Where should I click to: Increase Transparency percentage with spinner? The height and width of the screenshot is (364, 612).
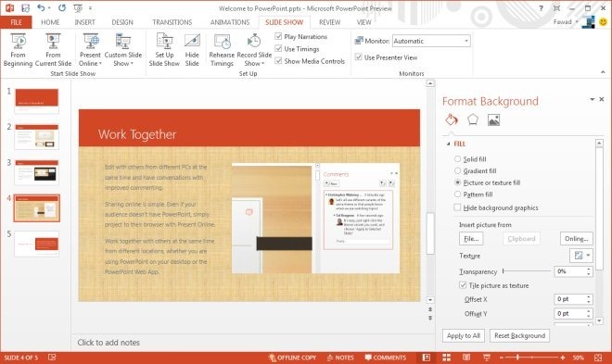click(x=589, y=269)
